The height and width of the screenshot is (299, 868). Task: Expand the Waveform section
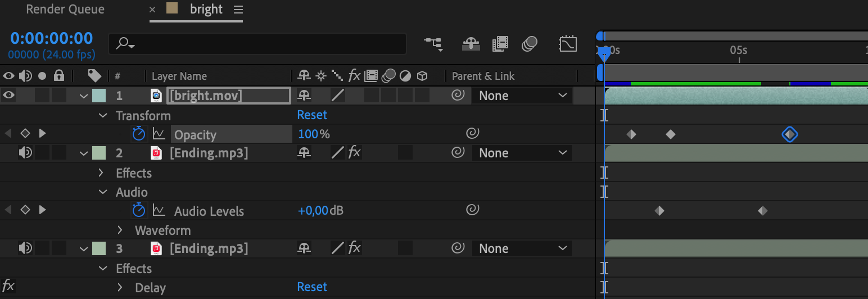pyautogui.click(x=120, y=230)
